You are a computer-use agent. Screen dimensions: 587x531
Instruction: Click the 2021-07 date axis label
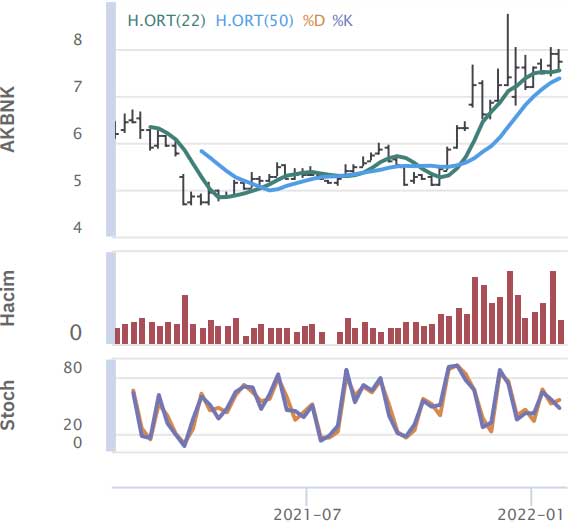[x=307, y=515]
